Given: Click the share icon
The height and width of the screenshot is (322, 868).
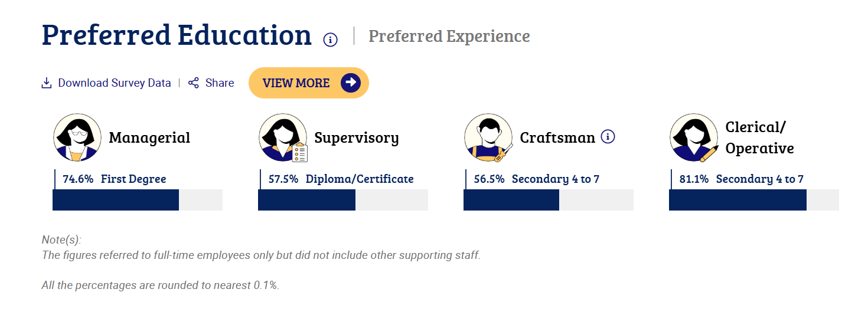Looking at the screenshot, I should [x=194, y=83].
